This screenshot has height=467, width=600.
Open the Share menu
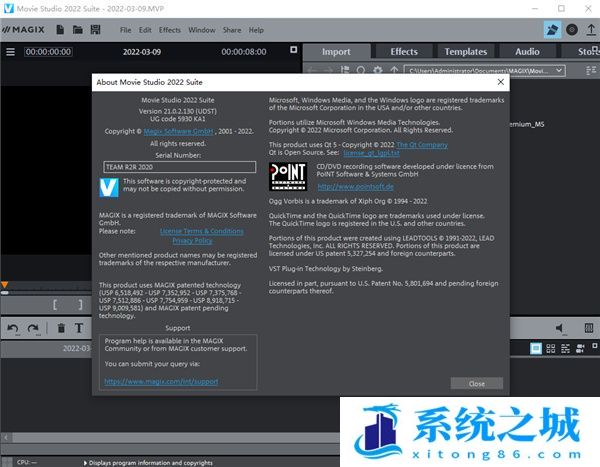point(232,30)
